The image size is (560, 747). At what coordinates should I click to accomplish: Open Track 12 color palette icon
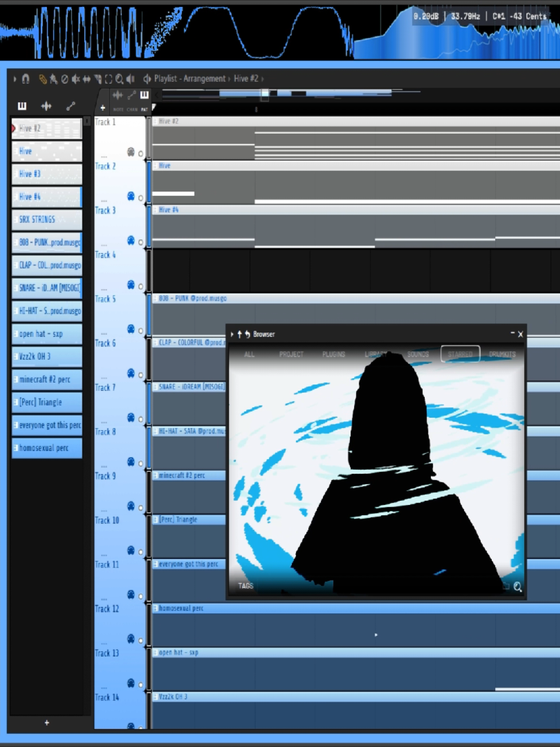tap(131, 639)
